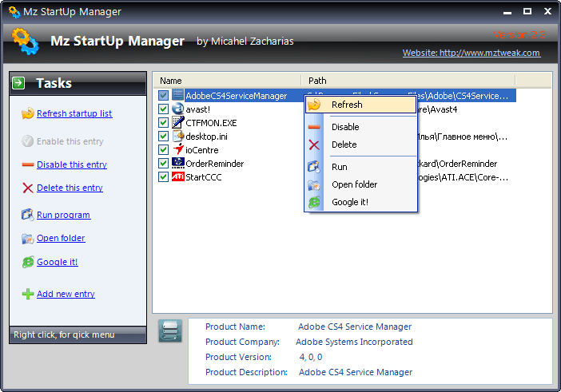Select the ioCentre entry name
The width and height of the screenshot is (561, 392).
(202, 150)
